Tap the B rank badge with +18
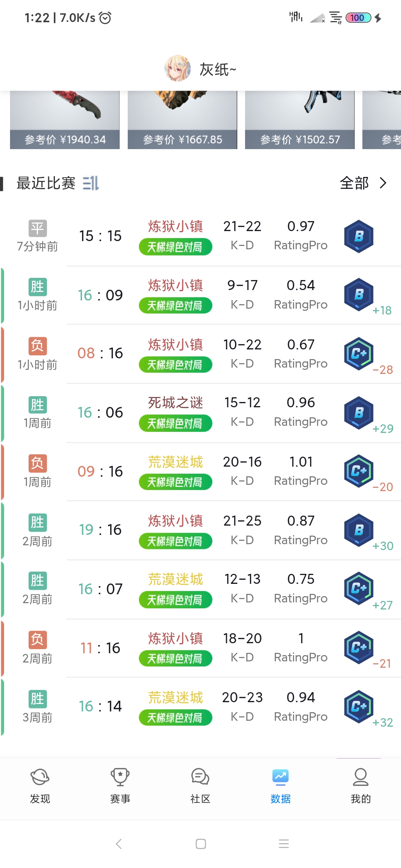Screen dimensions: 401x868 point(359,295)
